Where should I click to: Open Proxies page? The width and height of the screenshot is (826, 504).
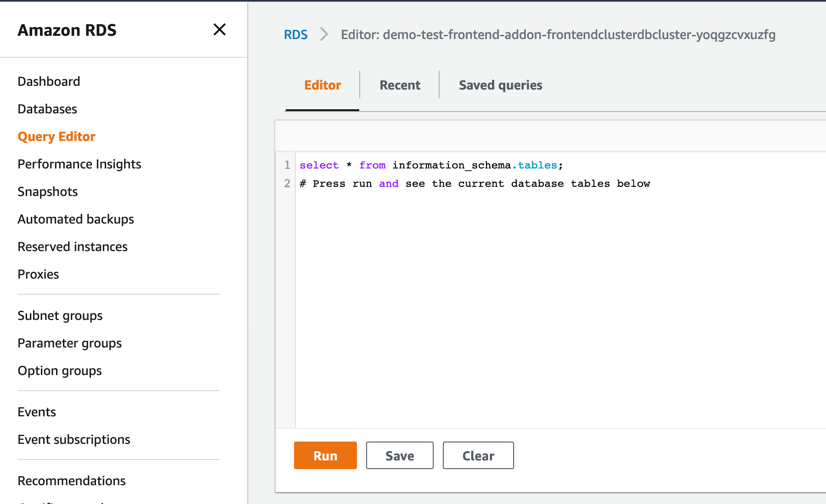point(39,274)
